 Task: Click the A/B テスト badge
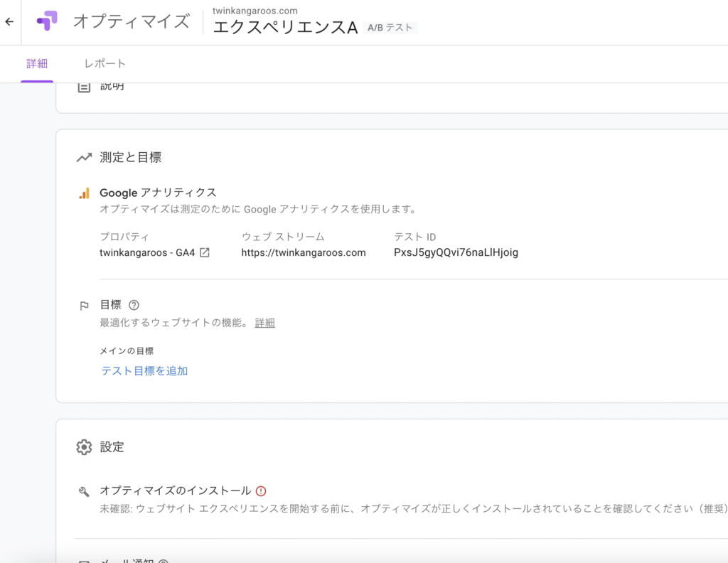pos(390,28)
